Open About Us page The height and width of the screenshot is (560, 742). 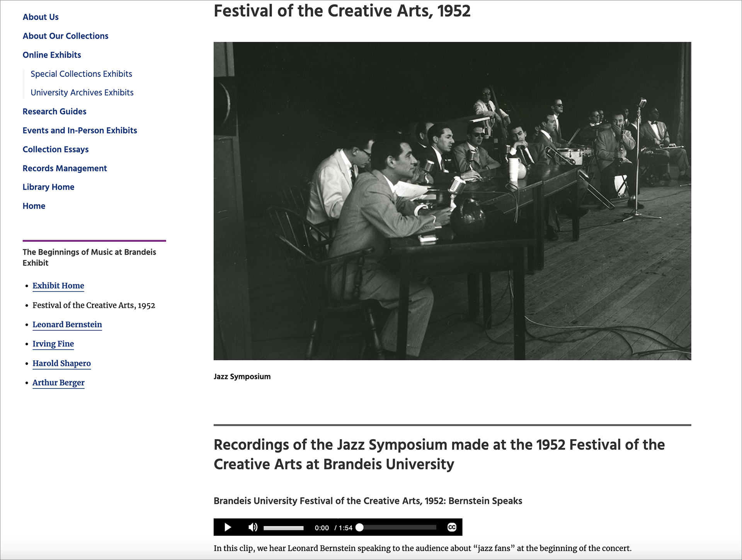[x=41, y=17]
